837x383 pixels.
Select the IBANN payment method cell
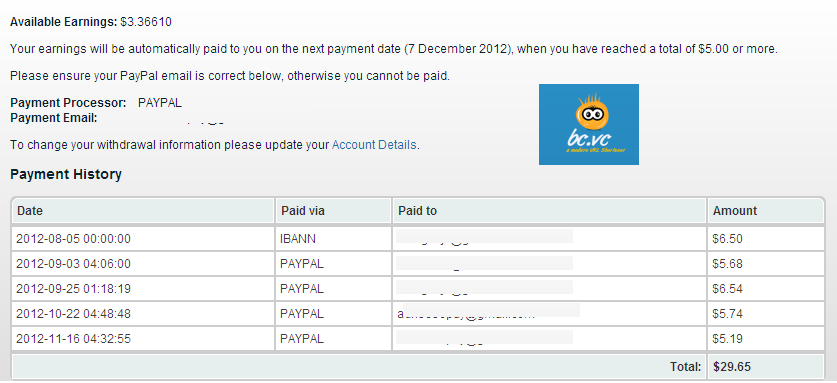click(x=334, y=239)
